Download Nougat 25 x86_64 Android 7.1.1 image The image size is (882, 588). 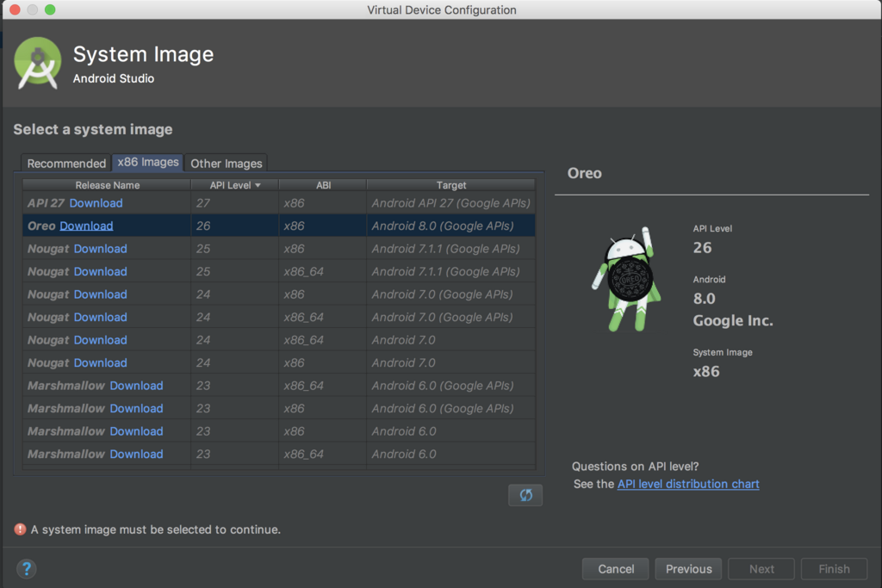tap(100, 271)
